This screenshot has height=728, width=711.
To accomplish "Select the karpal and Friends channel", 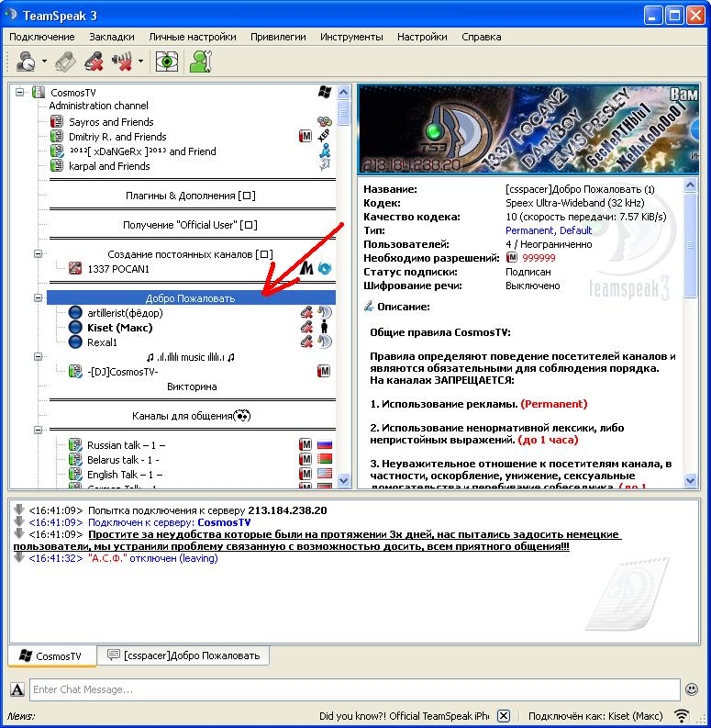I will coord(109,166).
